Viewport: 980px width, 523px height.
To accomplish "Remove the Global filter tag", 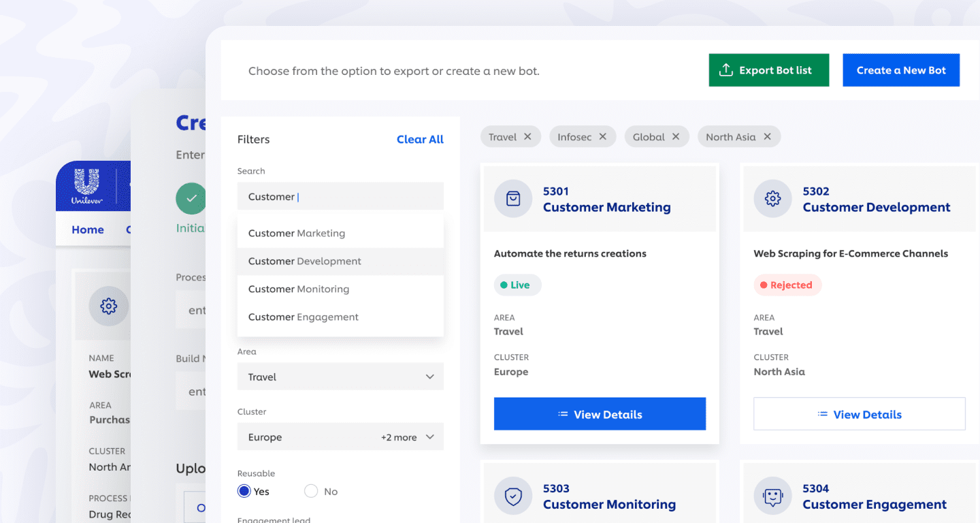I will click(676, 137).
